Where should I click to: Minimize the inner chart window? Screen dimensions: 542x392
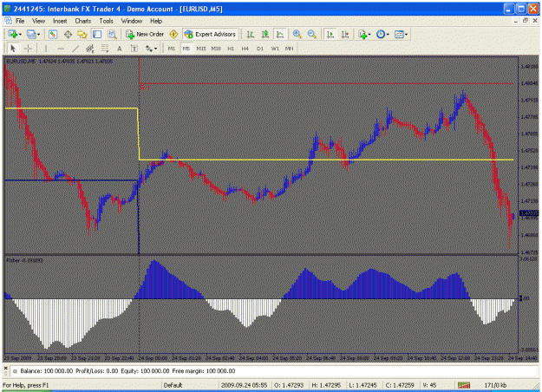point(516,21)
